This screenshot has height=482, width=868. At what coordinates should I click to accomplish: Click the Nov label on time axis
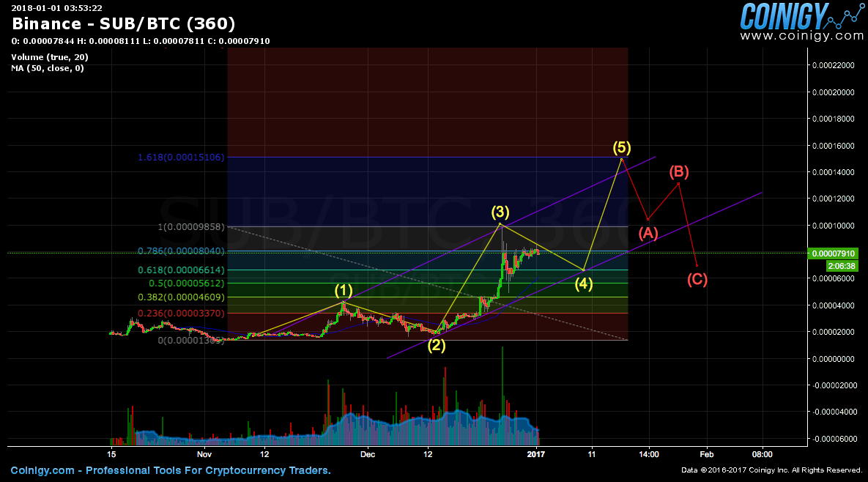204,454
